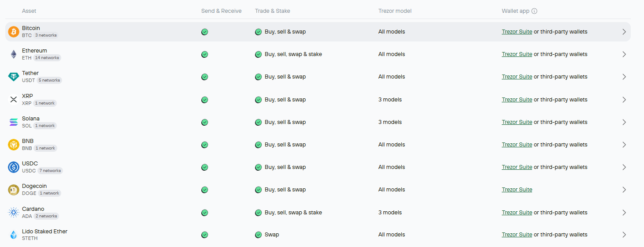Screen dimensions: 644x247
Task: Click the Solana logo icon
Action: (14, 122)
